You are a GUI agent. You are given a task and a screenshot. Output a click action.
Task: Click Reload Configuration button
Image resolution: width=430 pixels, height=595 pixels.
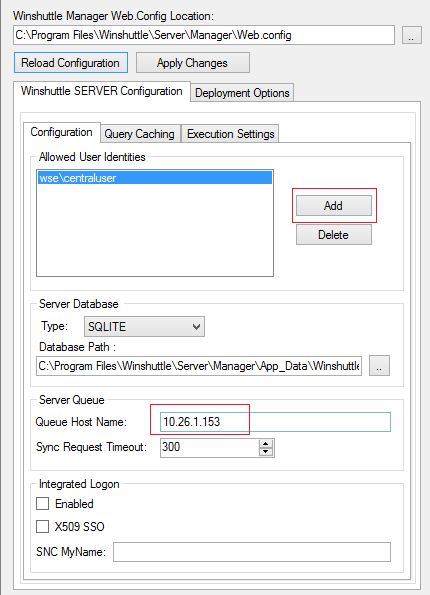71,63
